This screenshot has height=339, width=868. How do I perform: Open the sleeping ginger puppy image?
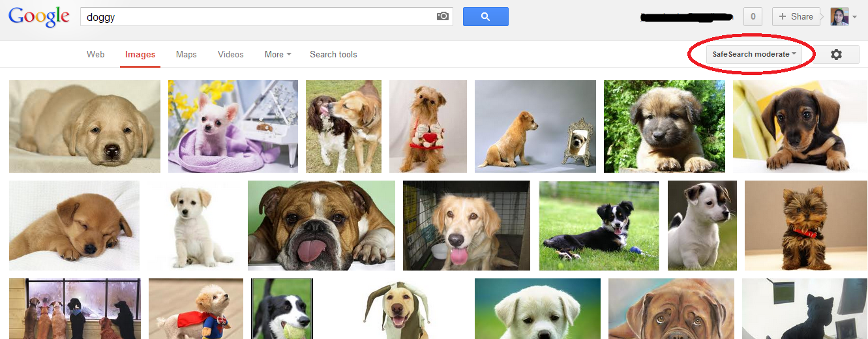click(x=74, y=226)
